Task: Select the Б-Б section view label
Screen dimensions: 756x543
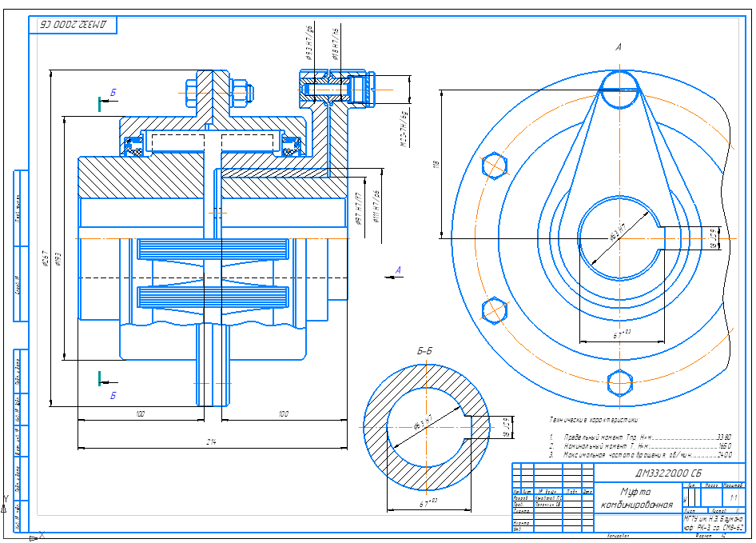Action: pos(425,351)
